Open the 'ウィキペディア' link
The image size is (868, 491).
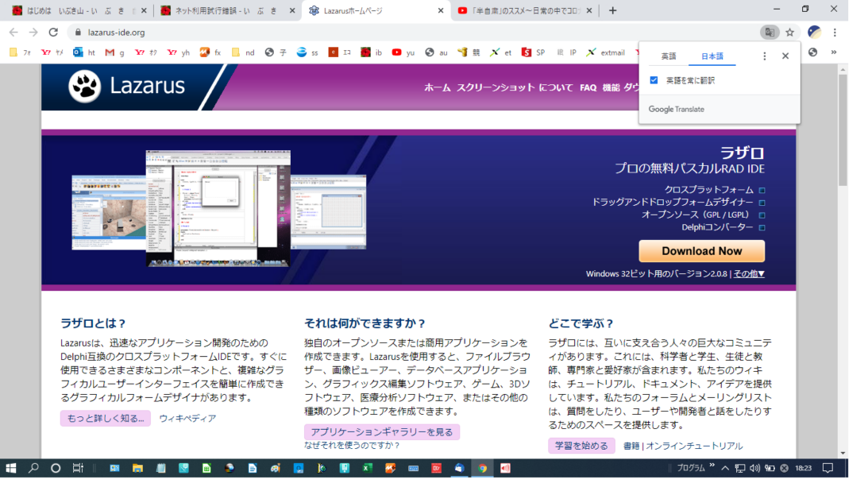click(187, 418)
